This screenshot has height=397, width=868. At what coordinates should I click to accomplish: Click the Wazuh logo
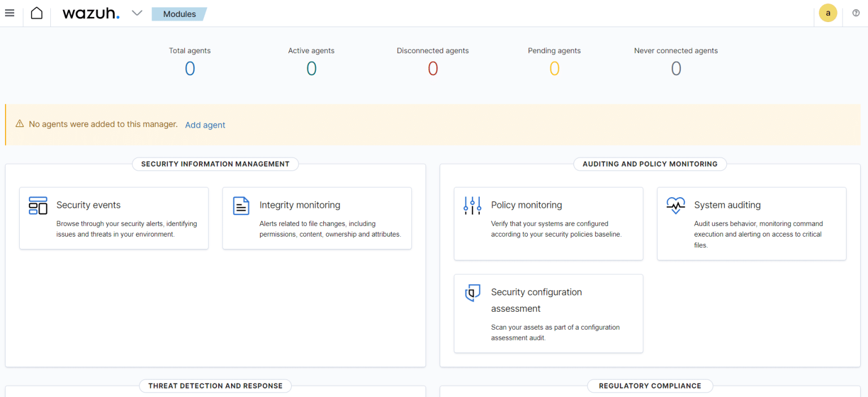[x=90, y=14]
